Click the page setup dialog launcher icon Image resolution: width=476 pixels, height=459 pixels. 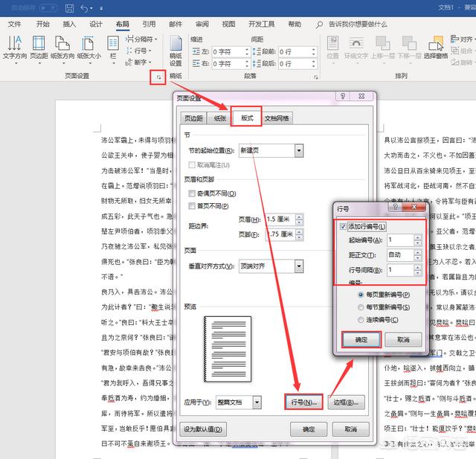tap(158, 77)
